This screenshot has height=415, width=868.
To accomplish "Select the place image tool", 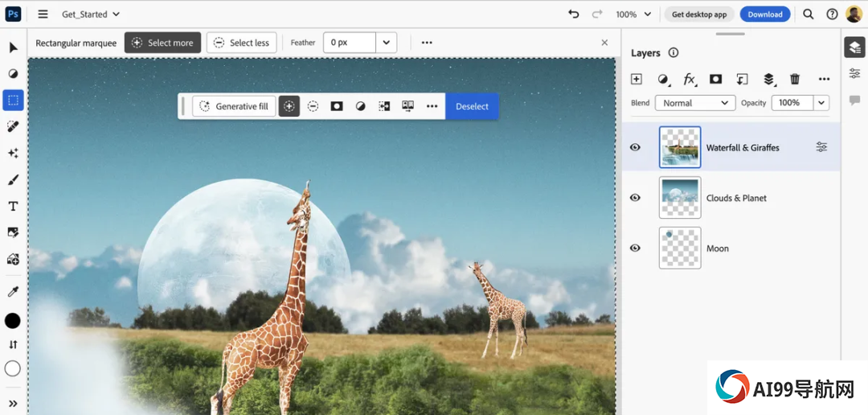I will point(14,232).
